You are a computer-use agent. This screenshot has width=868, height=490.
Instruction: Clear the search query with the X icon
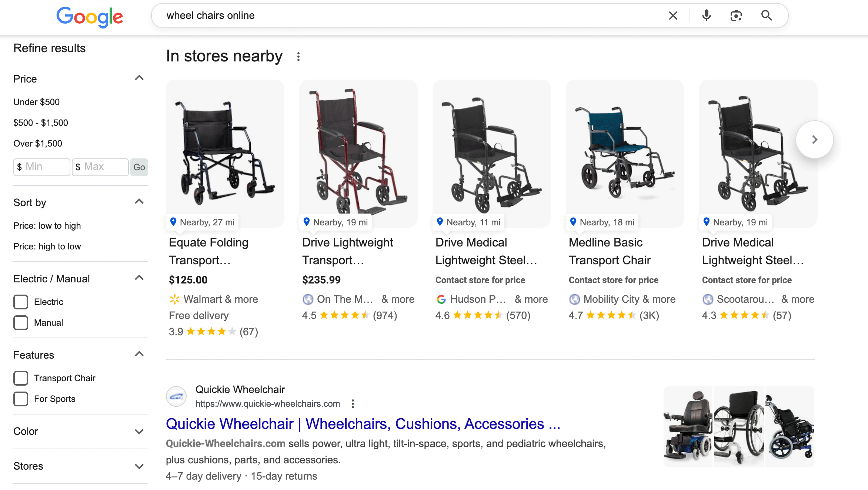pos(673,16)
